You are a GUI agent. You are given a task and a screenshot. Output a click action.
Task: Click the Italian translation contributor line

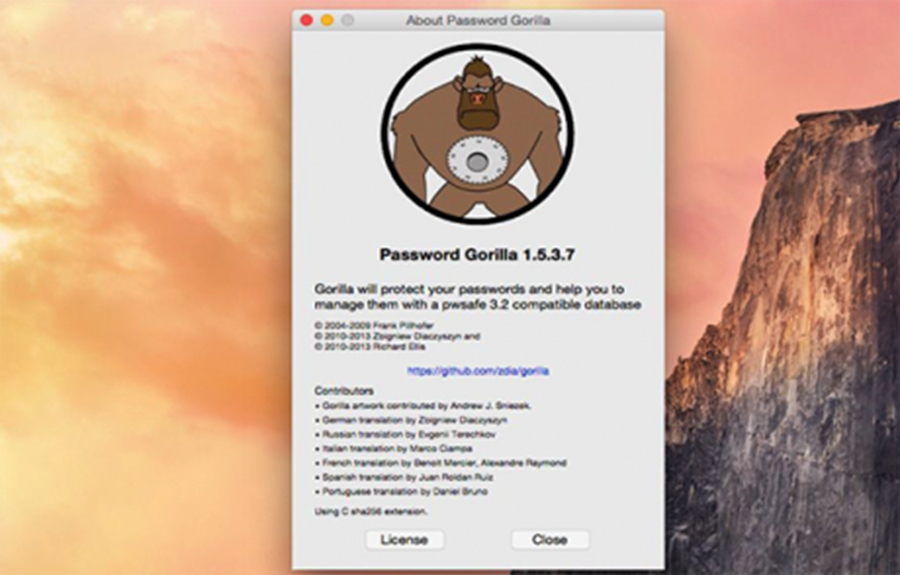393,449
